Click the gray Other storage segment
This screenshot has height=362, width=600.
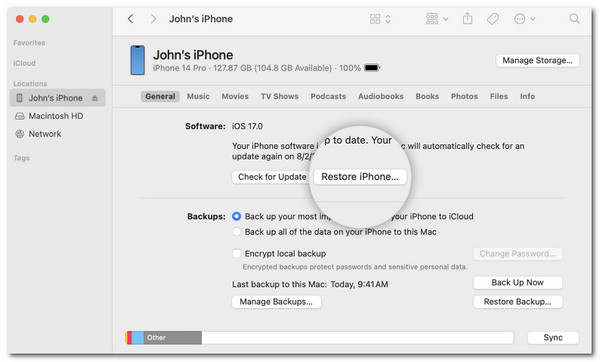click(173, 338)
